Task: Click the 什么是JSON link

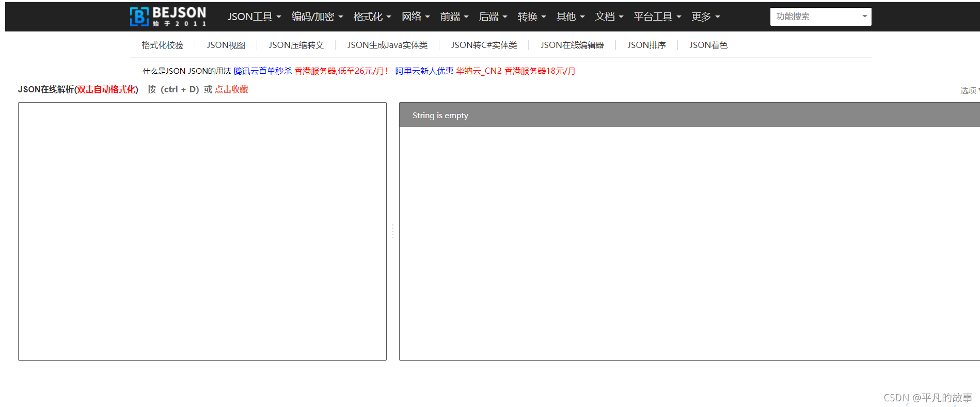Action: (164, 71)
